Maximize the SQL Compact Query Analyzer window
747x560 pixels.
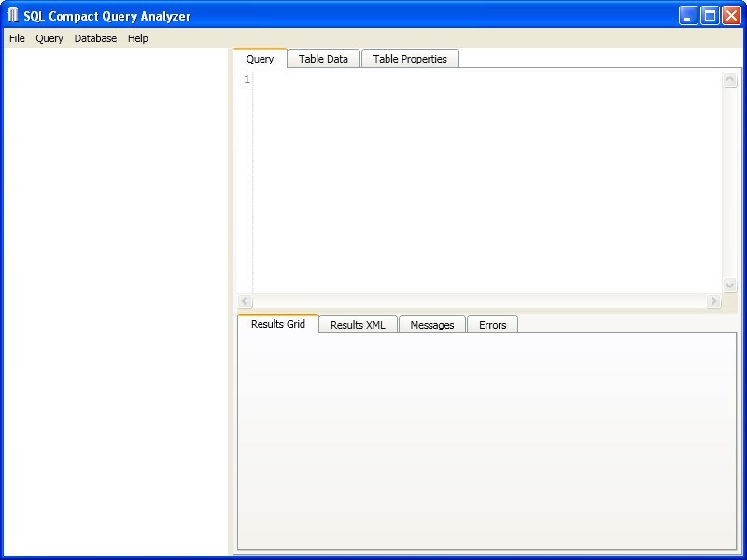pos(710,16)
